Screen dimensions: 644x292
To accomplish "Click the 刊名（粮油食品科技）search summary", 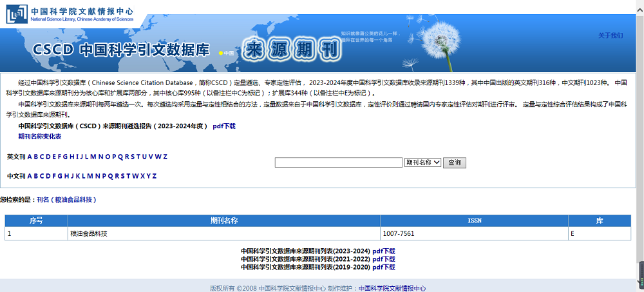I will [66, 200].
